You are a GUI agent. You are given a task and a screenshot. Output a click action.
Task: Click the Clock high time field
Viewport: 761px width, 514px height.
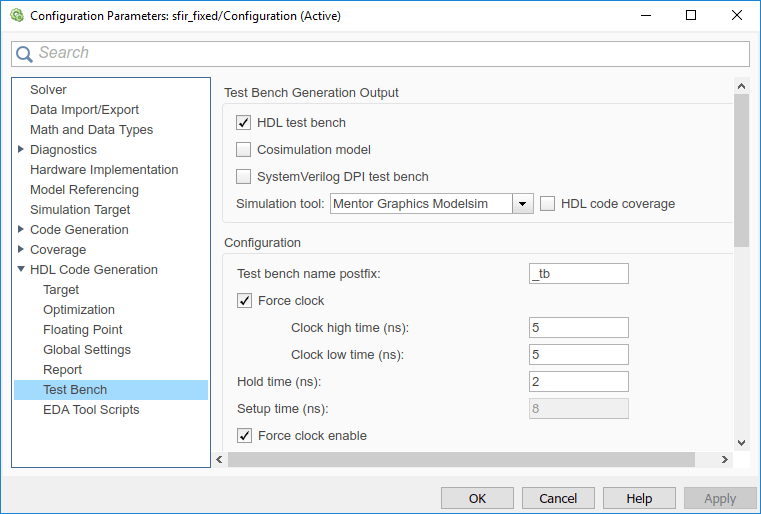(579, 328)
